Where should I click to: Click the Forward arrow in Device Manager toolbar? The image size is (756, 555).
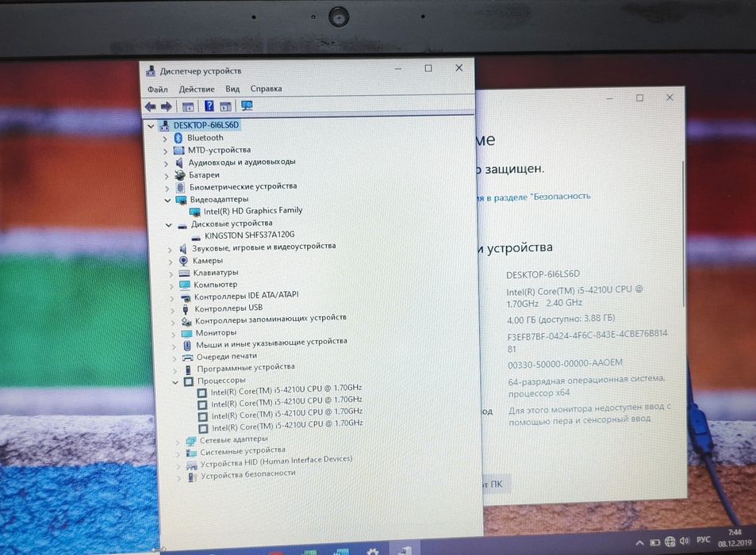point(167,106)
